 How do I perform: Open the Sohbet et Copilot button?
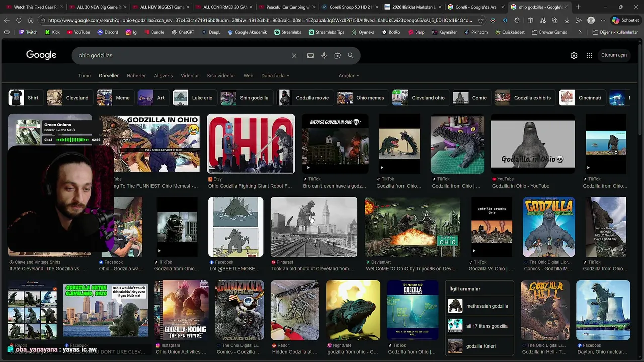(x=625, y=20)
